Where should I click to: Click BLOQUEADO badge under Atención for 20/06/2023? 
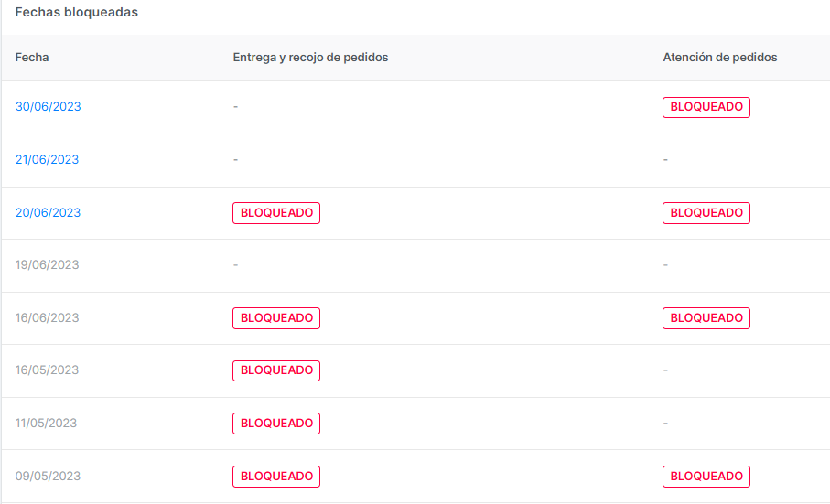coord(706,213)
